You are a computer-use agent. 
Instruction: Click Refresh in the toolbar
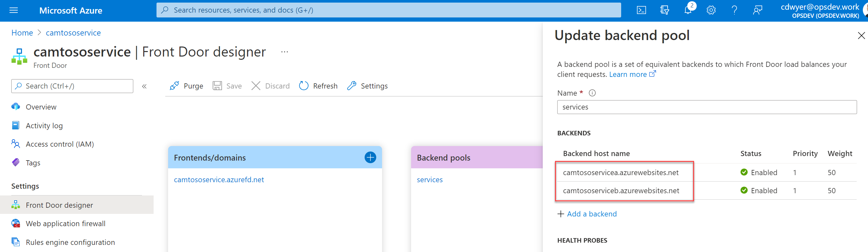[x=318, y=86]
